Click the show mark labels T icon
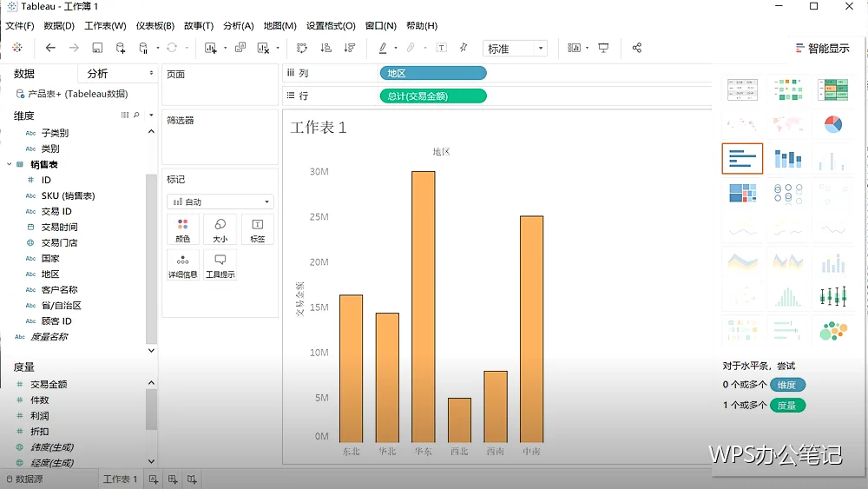 click(441, 48)
